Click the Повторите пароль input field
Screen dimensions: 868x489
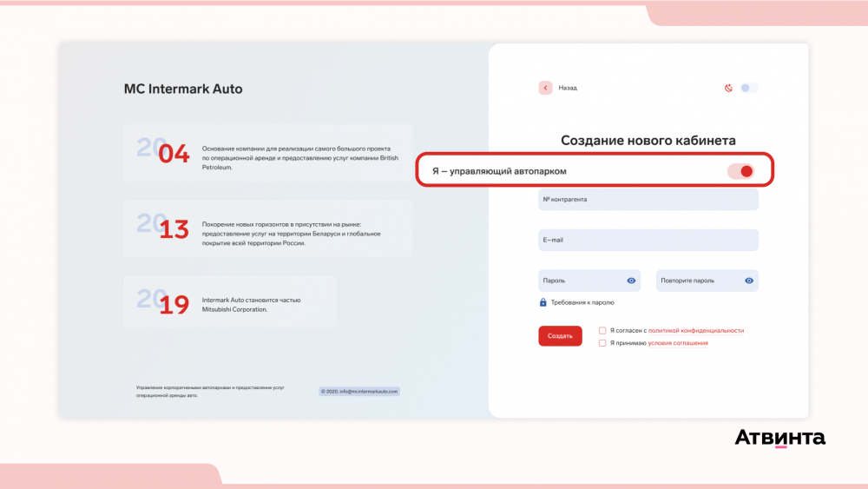click(x=707, y=281)
